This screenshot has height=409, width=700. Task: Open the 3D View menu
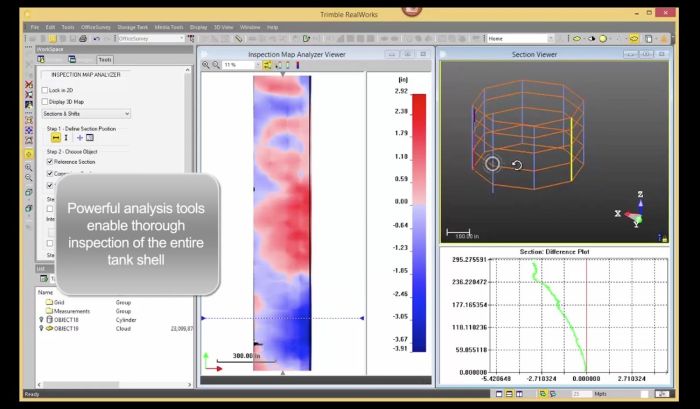(222, 26)
